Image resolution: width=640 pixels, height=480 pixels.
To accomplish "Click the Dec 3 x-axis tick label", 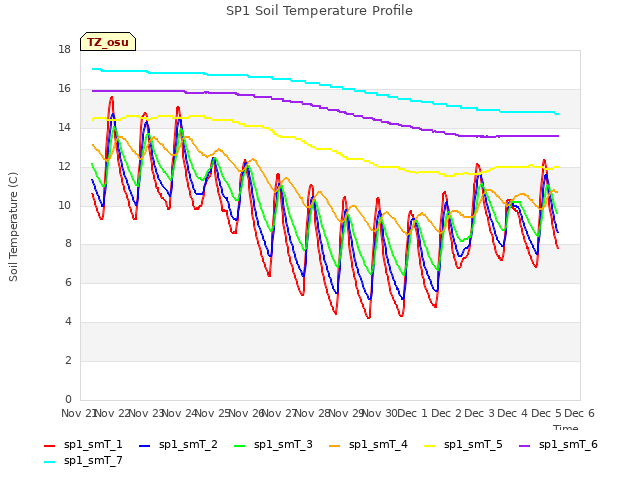I will pos(479,413).
